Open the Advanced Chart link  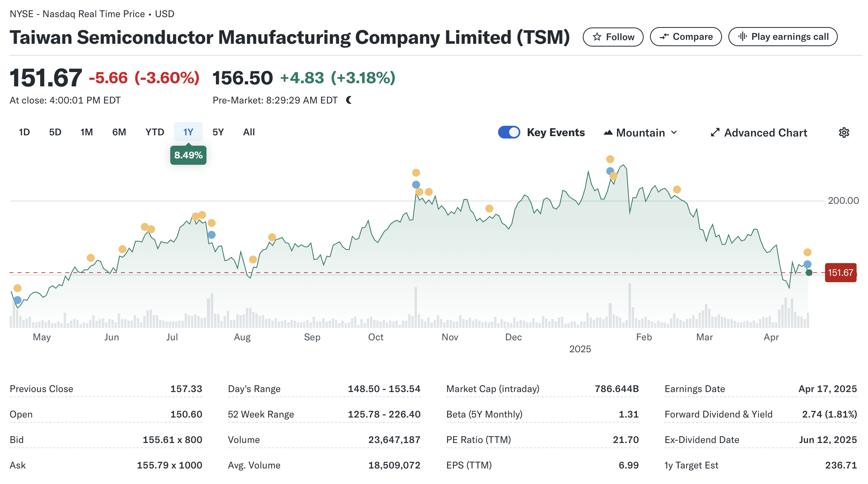[x=765, y=133]
